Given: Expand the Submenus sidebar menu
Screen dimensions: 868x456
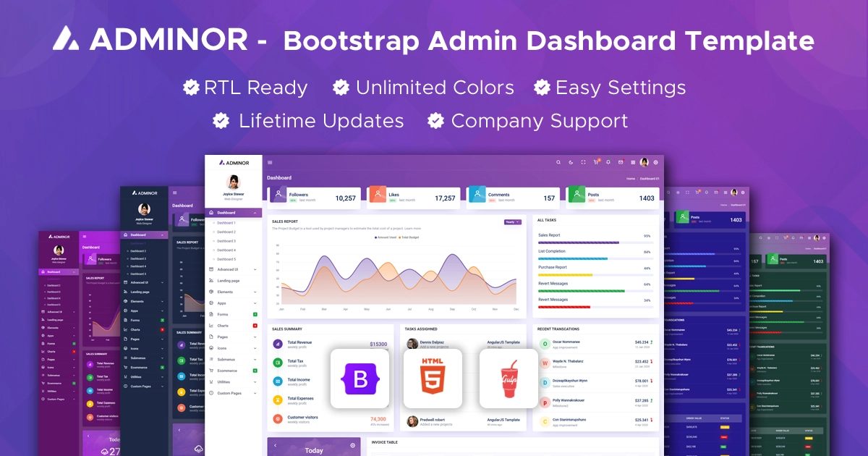Looking at the screenshot, I should click(233, 359).
